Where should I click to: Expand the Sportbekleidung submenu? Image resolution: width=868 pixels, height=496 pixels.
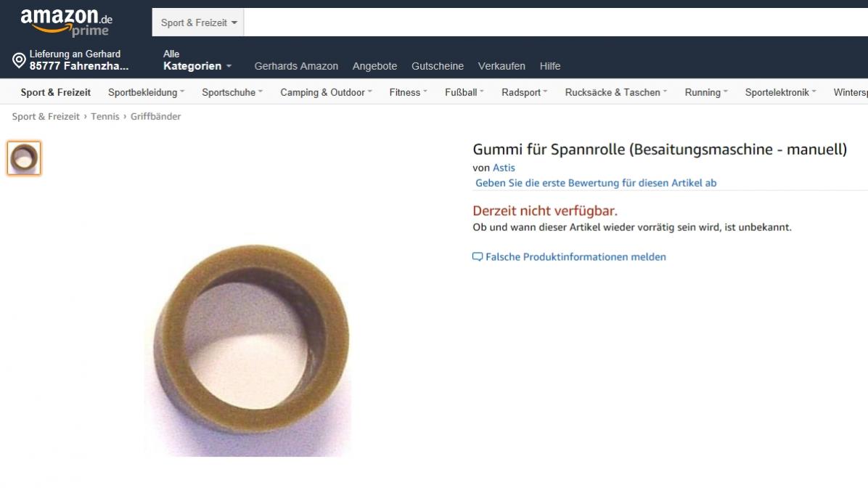(146, 92)
